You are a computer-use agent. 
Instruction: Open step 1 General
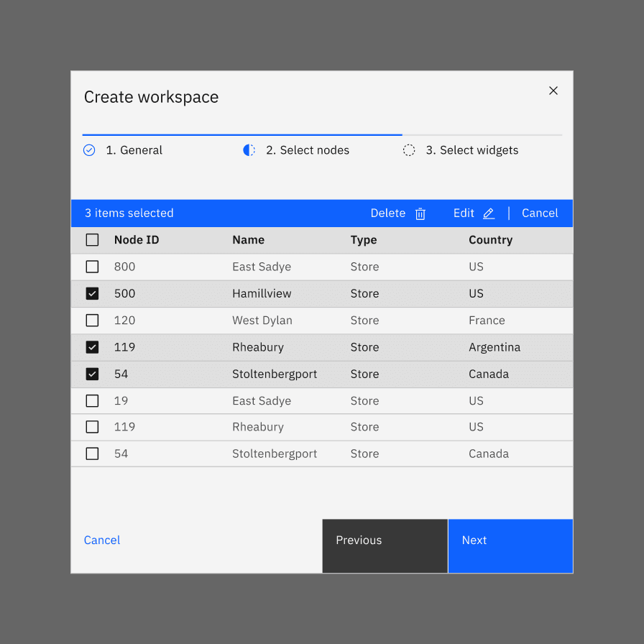134,150
